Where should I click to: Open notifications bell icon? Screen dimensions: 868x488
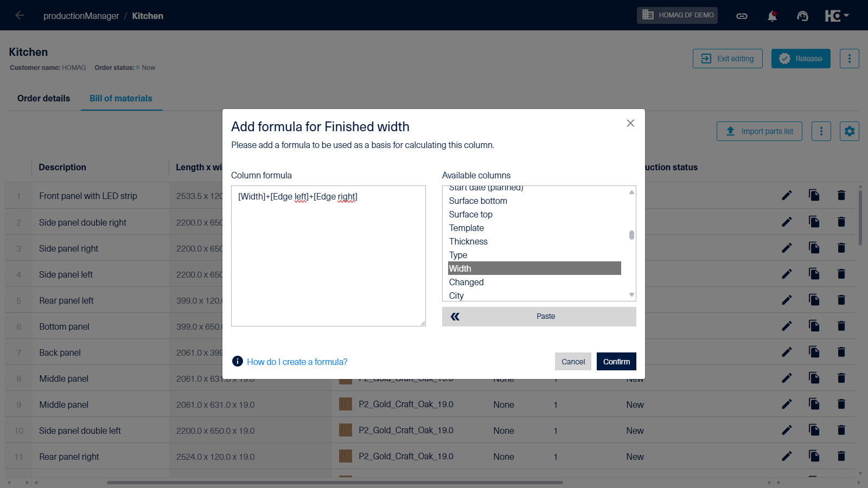pos(772,16)
